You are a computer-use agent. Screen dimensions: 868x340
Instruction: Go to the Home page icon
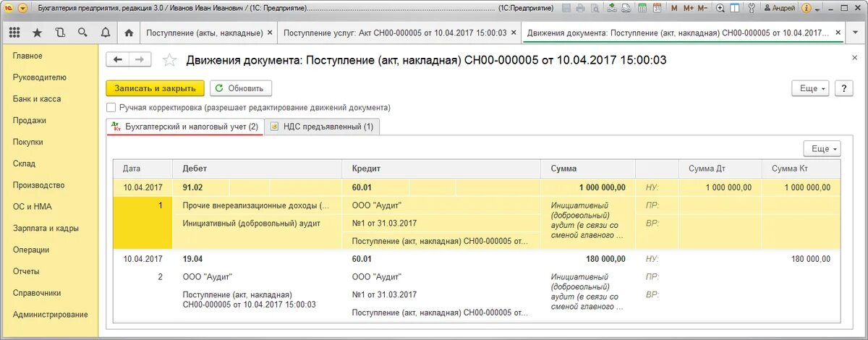[129, 33]
